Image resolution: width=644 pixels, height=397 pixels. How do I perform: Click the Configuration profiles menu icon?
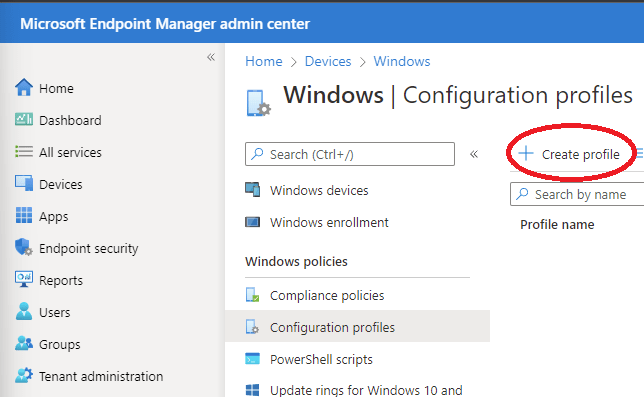[253, 327]
